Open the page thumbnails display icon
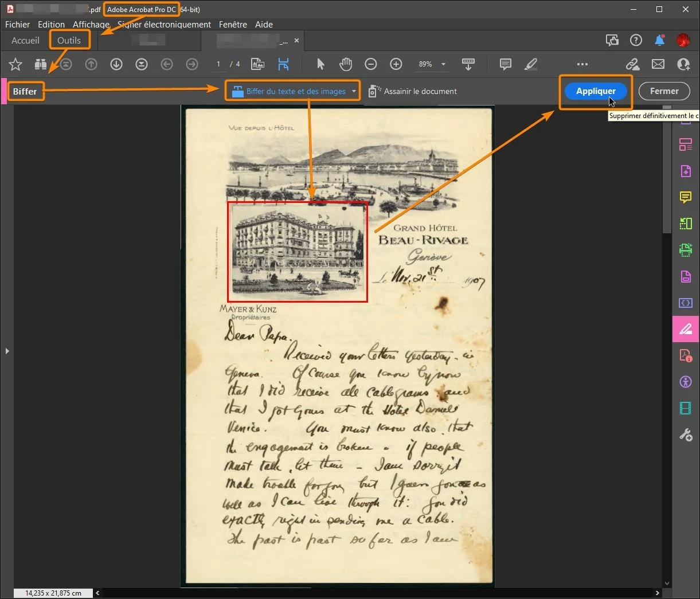700x599 pixels. click(258, 64)
